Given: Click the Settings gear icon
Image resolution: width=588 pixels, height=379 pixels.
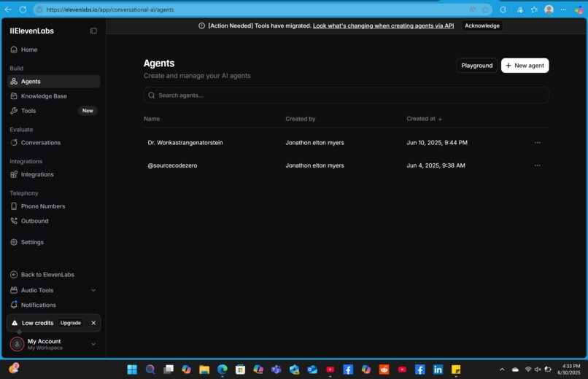Looking at the screenshot, I should coord(14,242).
